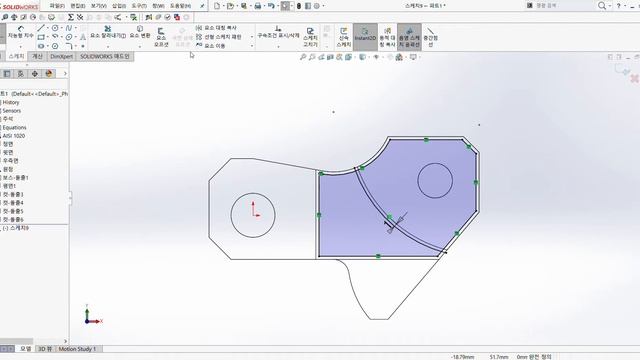Open the Convert Entities dropdown arrow
Screen dimensions: 640x360
[140, 47]
